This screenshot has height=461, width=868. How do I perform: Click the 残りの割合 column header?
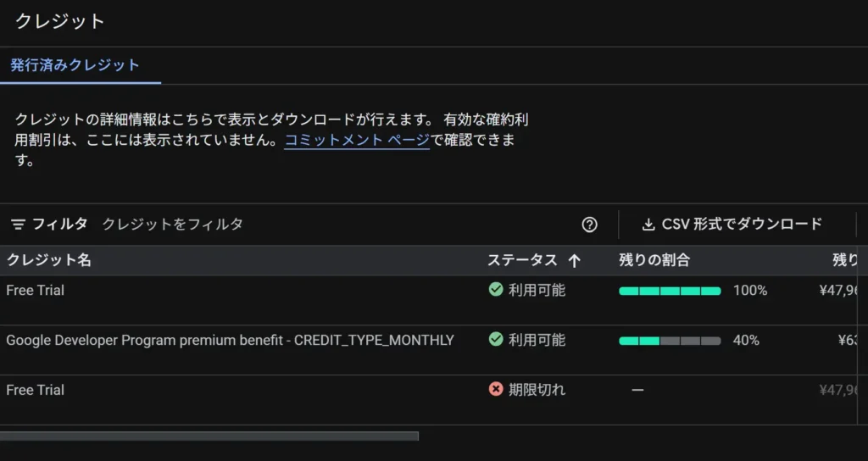pos(654,260)
